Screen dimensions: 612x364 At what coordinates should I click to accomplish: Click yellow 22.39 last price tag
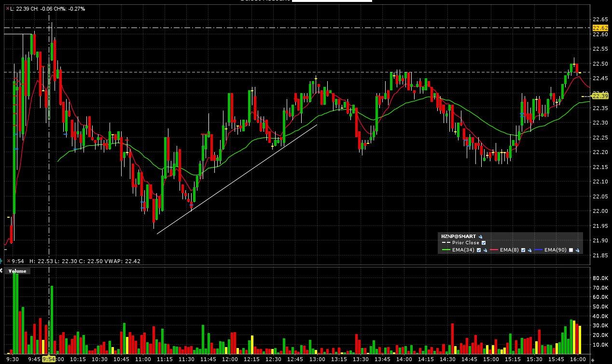599,96
